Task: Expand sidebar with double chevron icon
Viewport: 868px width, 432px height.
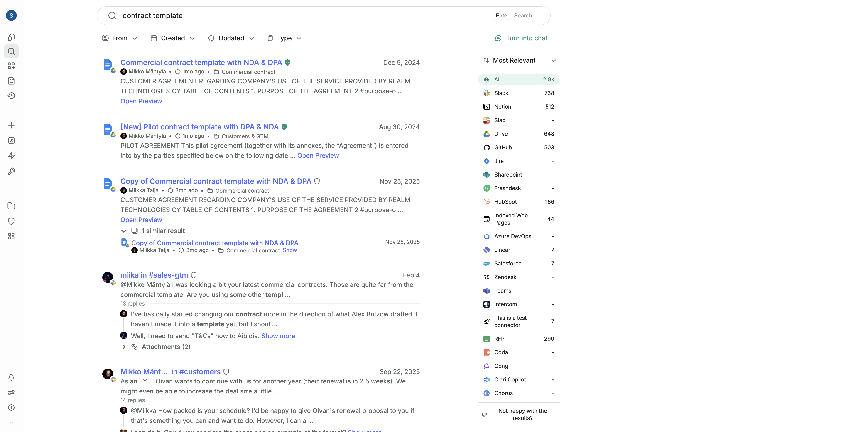Action: [11, 422]
